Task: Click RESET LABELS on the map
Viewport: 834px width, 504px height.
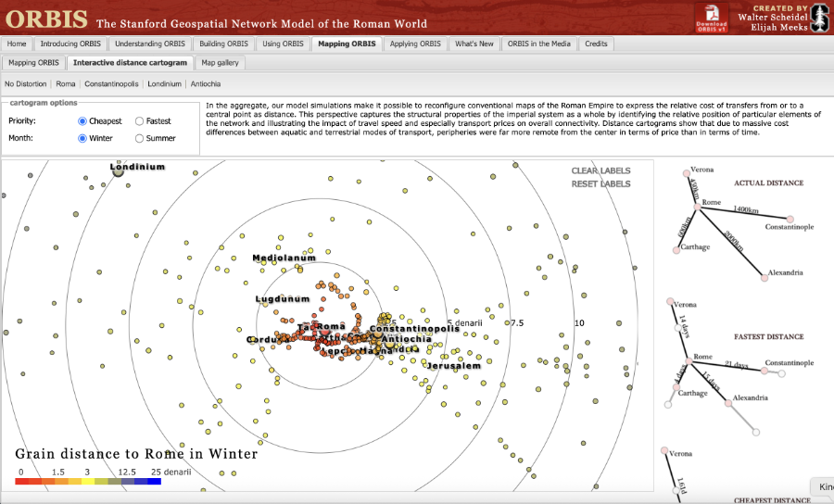Action: click(x=600, y=183)
